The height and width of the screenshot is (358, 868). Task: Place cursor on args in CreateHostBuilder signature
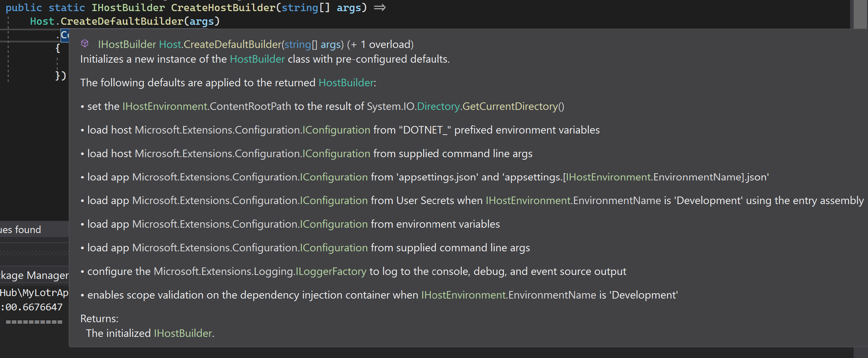350,7
